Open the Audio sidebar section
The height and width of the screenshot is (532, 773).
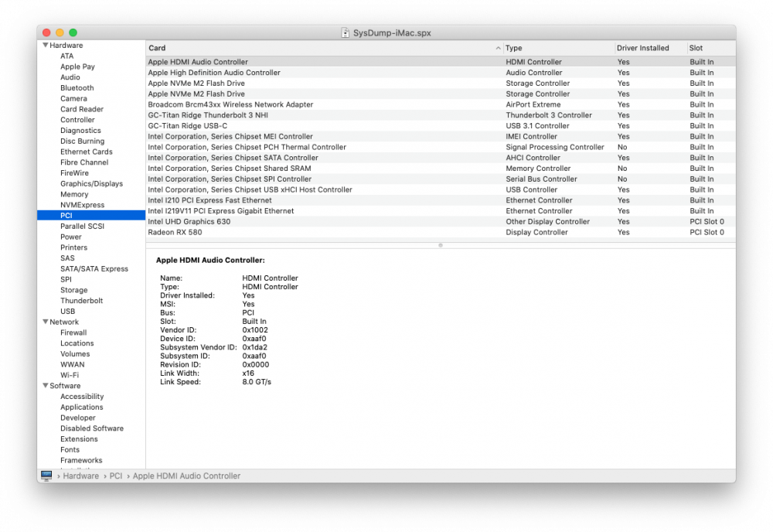pyautogui.click(x=70, y=77)
